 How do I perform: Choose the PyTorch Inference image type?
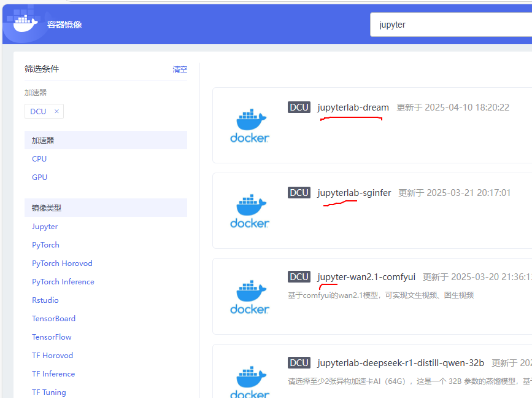63,281
